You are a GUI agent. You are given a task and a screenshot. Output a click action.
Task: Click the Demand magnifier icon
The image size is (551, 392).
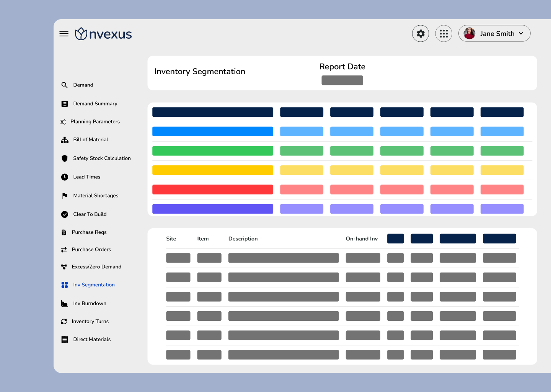point(65,85)
